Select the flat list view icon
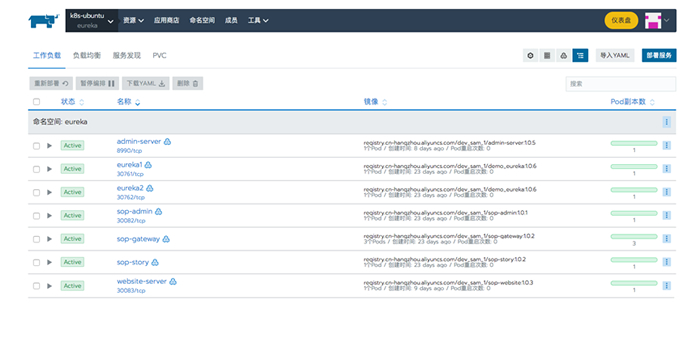 [x=530, y=55]
